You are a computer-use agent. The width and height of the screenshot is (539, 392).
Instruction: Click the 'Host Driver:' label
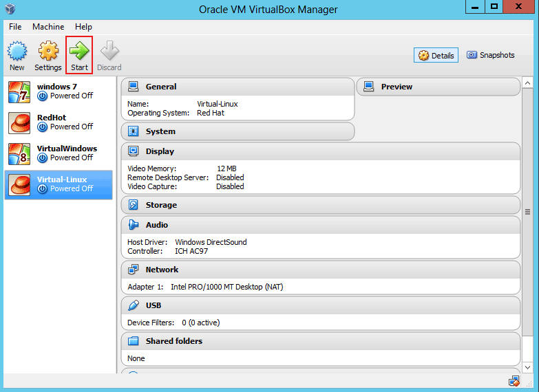(x=147, y=242)
